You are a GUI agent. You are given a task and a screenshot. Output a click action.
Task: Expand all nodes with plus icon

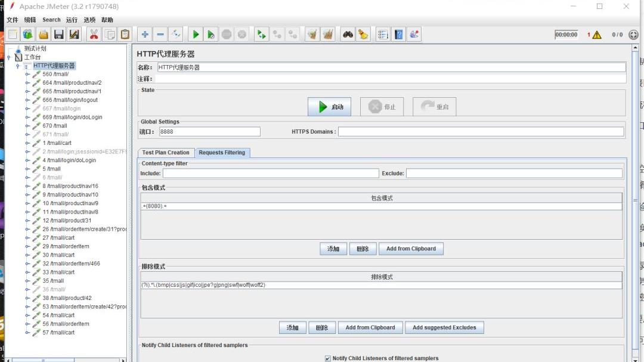(x=145, y=35)
